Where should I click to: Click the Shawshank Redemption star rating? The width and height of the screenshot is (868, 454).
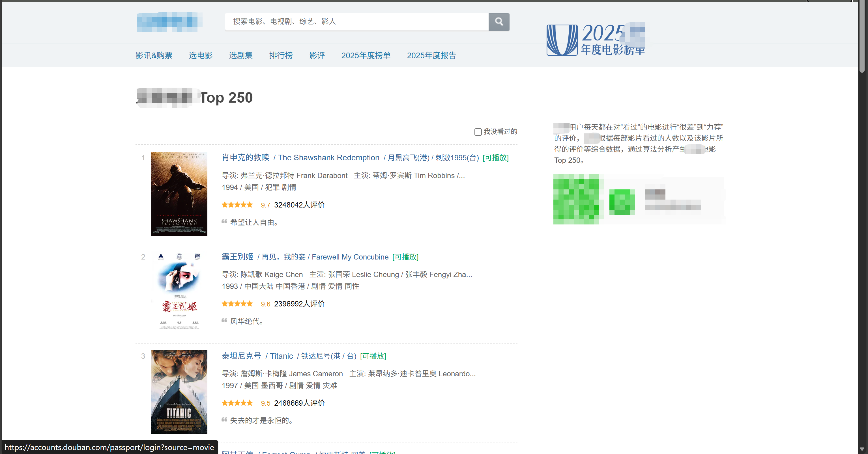(x=237, y=205)
